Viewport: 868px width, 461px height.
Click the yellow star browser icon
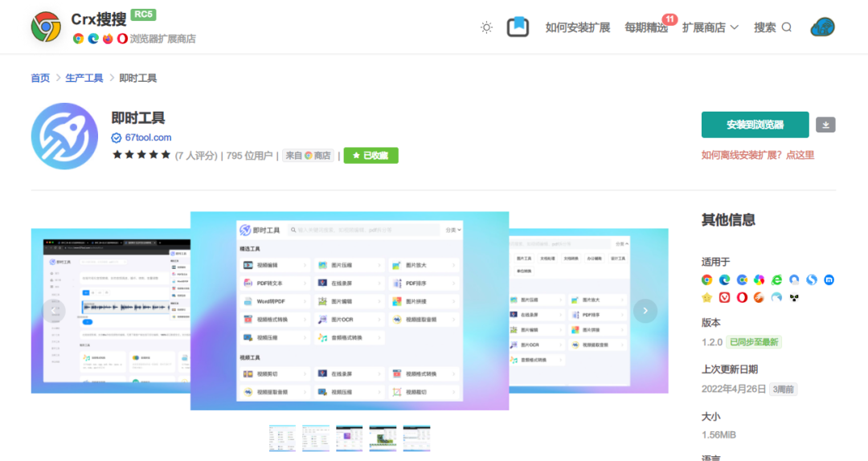[707, 298]
